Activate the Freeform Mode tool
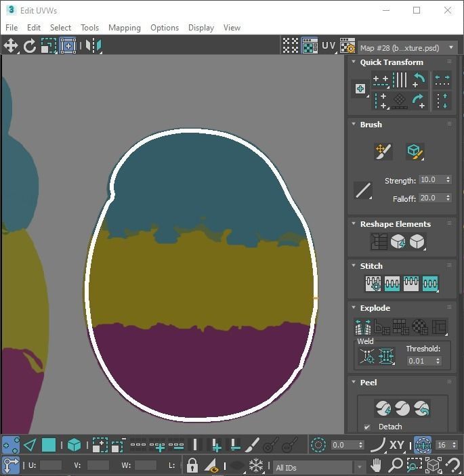Screen dimensions: 464x476 (68, 46)
